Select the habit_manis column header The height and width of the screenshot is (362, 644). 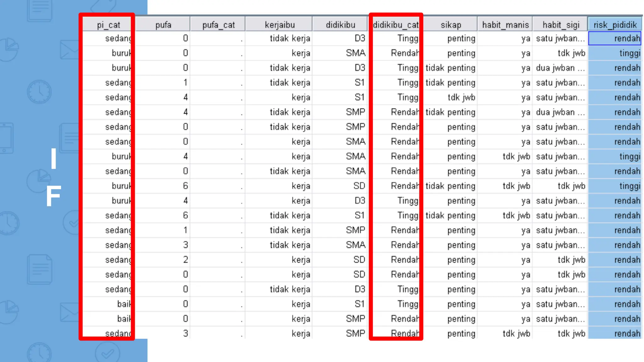[x=505, y=25]
